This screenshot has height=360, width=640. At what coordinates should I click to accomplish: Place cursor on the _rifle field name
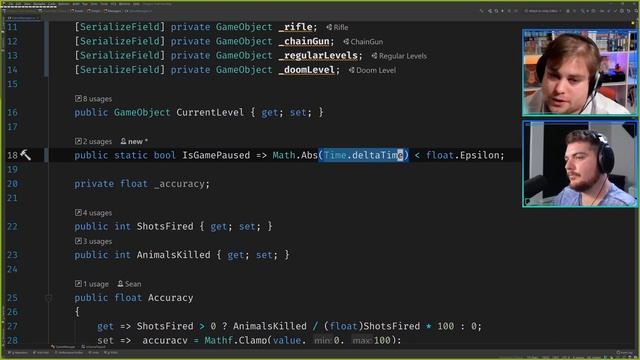click(296, 27)
